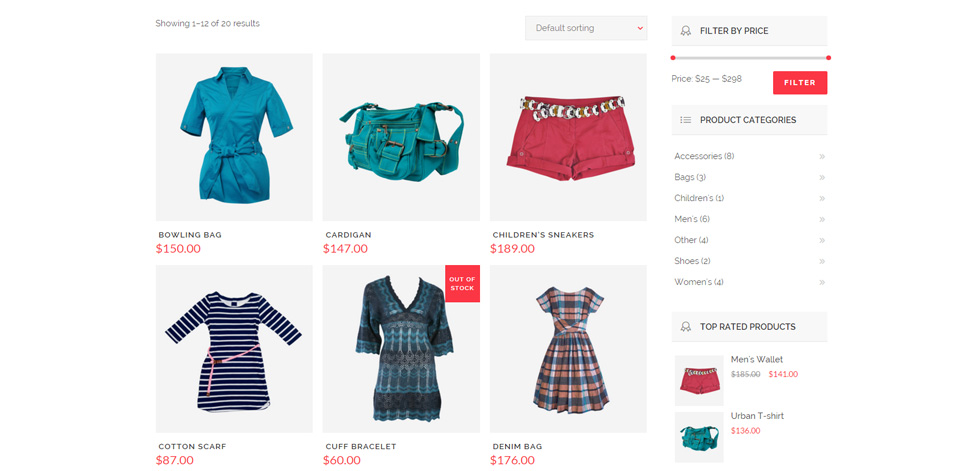Open the Default sorting dropdown

[x=586, y=28]
